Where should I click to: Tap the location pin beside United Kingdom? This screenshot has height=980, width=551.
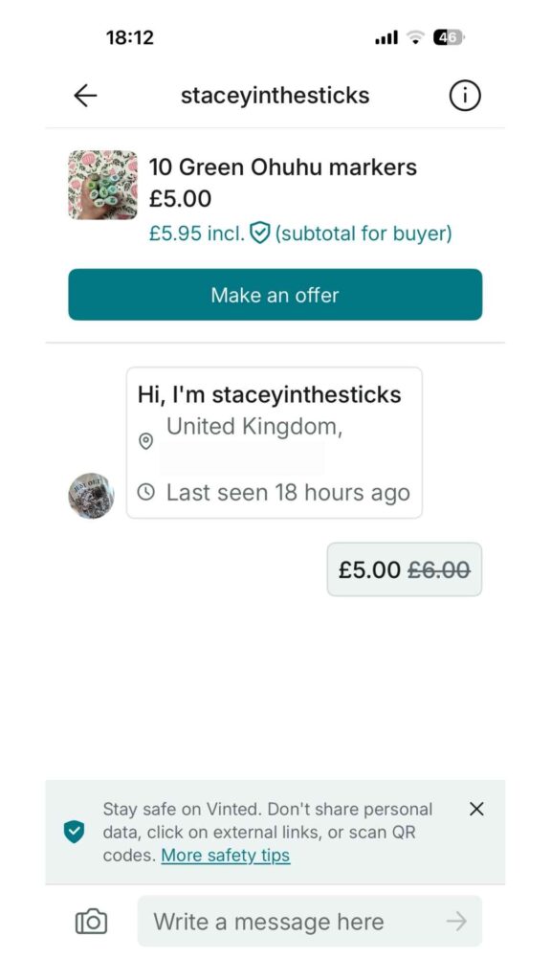(x=146, y=441)
